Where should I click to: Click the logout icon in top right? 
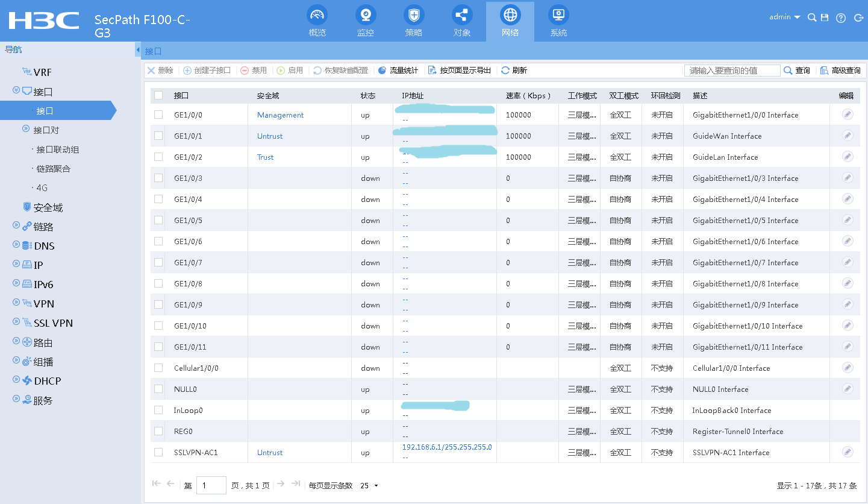(x=858, y=18)
